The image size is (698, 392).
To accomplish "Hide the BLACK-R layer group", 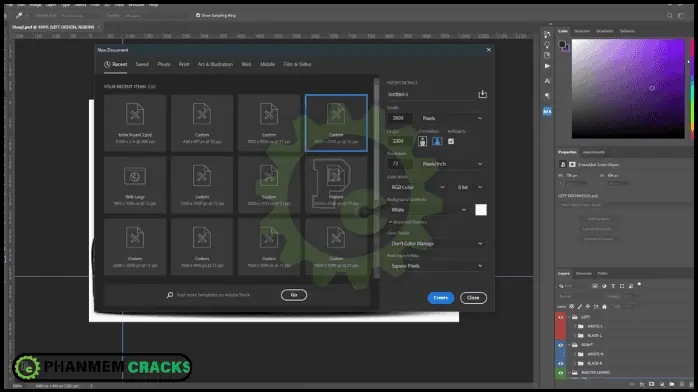I will coord(560,363).
